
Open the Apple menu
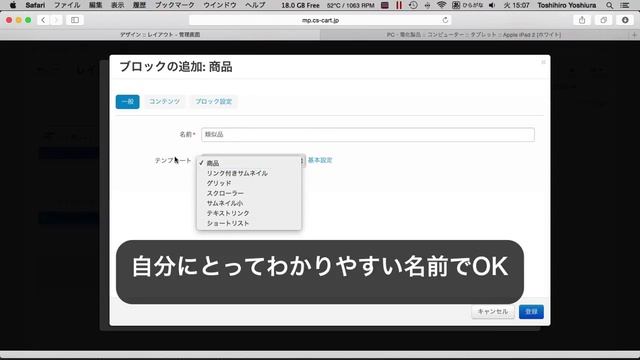tap(13, 5)
